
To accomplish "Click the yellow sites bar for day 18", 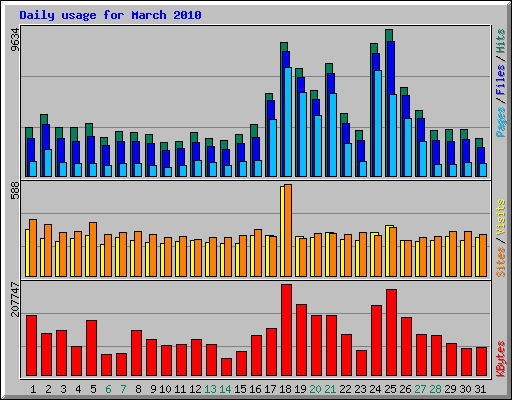I will 282,231.
